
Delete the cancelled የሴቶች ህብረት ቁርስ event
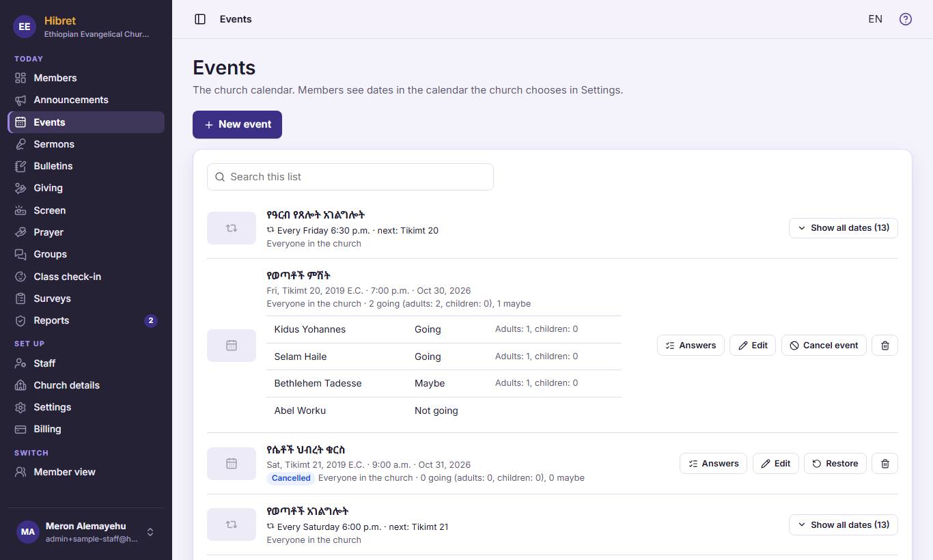885,464
